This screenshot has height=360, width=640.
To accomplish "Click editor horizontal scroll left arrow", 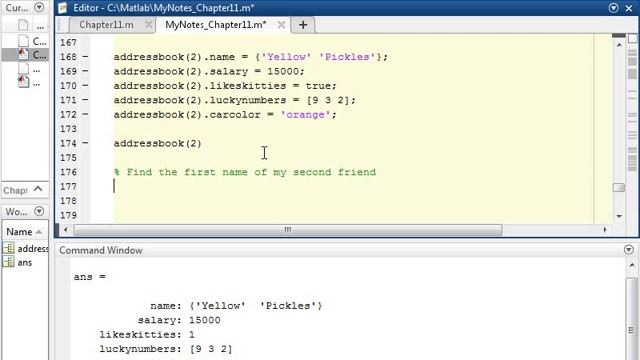I will (66, 229).
